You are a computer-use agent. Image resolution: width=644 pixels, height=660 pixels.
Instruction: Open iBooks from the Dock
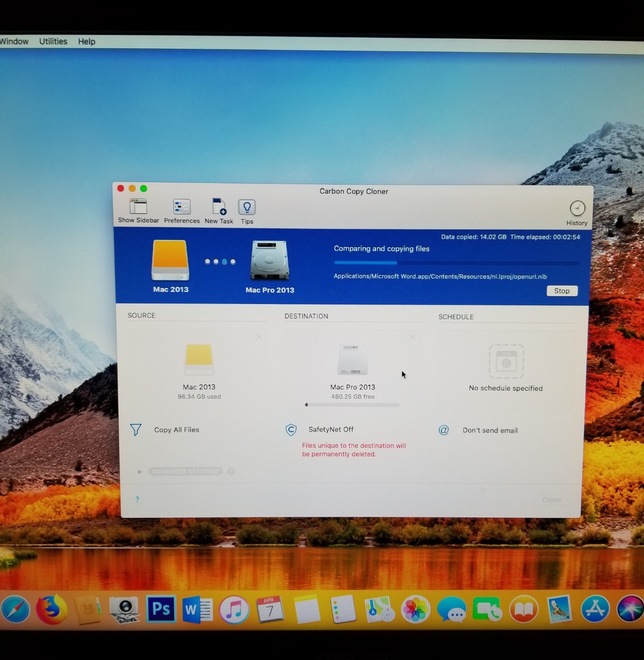pos(524,609)
